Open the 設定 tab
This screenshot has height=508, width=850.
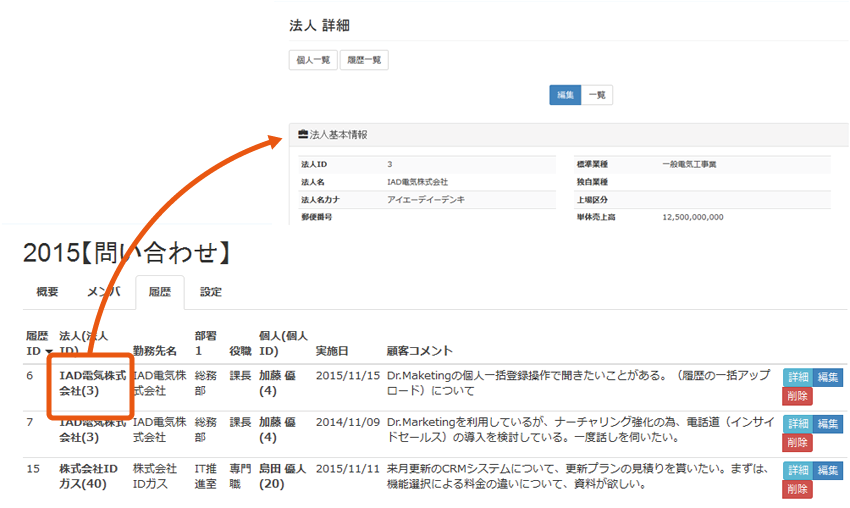(x=211, y=292)
